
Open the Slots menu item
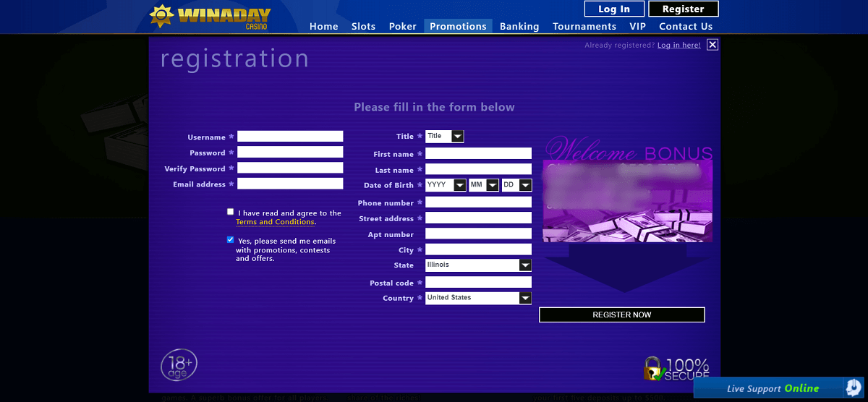[x=363, y=26]
